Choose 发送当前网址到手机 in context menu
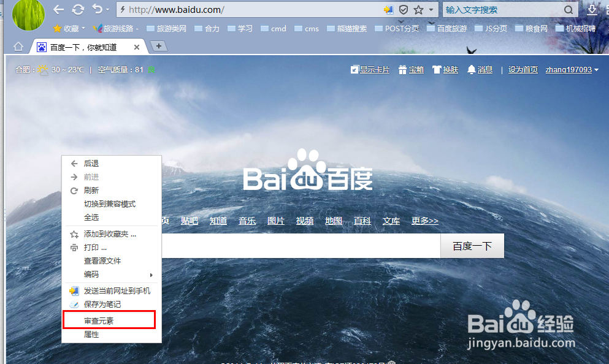Viewport: 609px width, 364px height. [x=112, y=291]
